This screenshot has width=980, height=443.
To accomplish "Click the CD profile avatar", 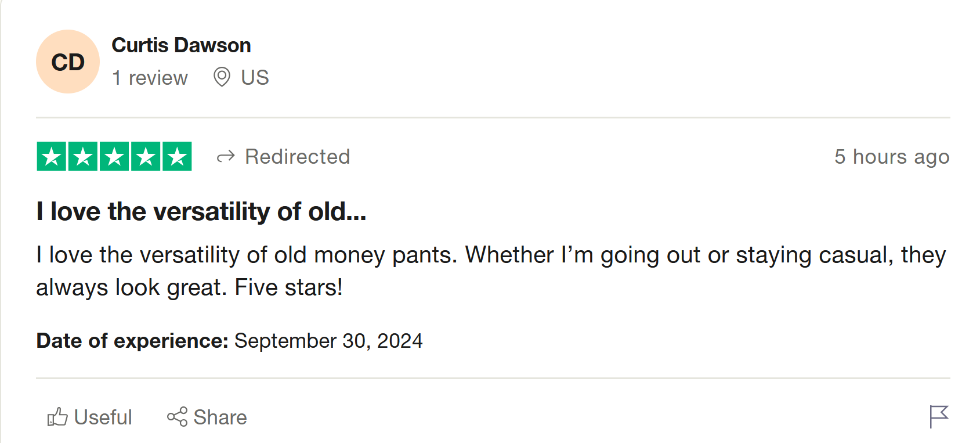I will [68, 62].
